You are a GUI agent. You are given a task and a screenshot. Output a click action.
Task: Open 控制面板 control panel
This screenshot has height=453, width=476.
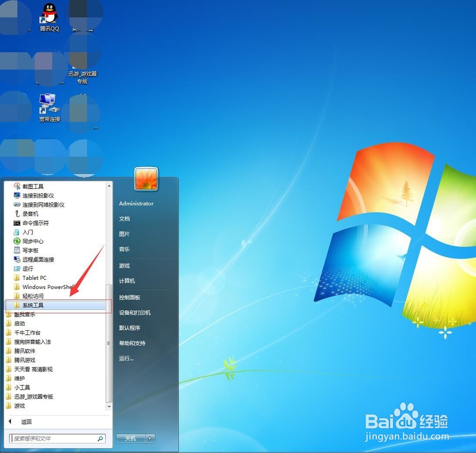pyautogui.click(x=129, y=298)
